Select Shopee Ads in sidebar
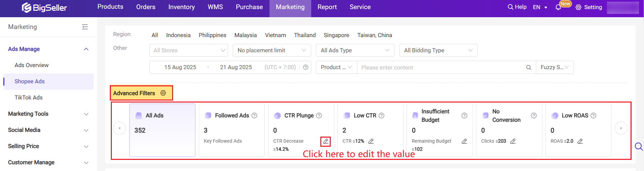Screen dimensions: 644x171 (x=49, y=81)
